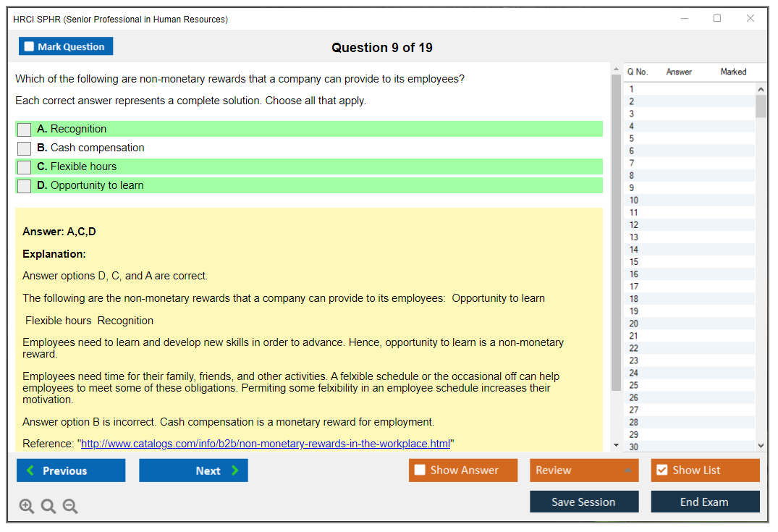The height and width of the screenshot is (532, 778).
Task: Select question 12 in the list
Action: coord(634,225)
